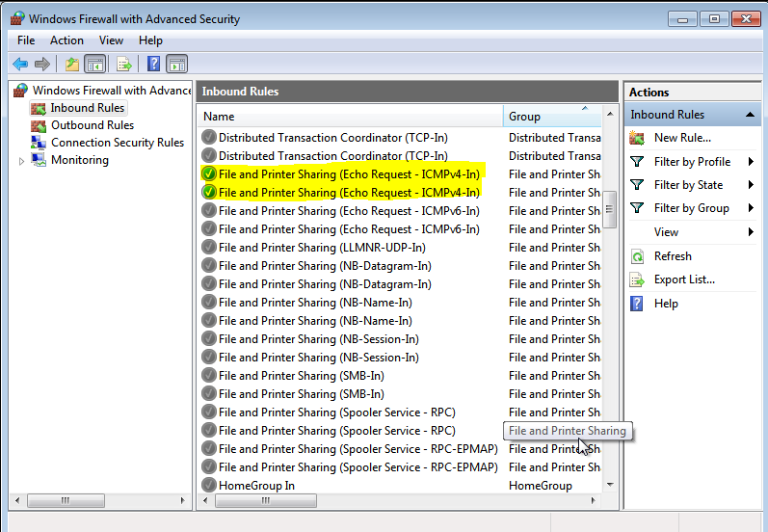Click the Help icon in the Actions pane

coord(636,304)
